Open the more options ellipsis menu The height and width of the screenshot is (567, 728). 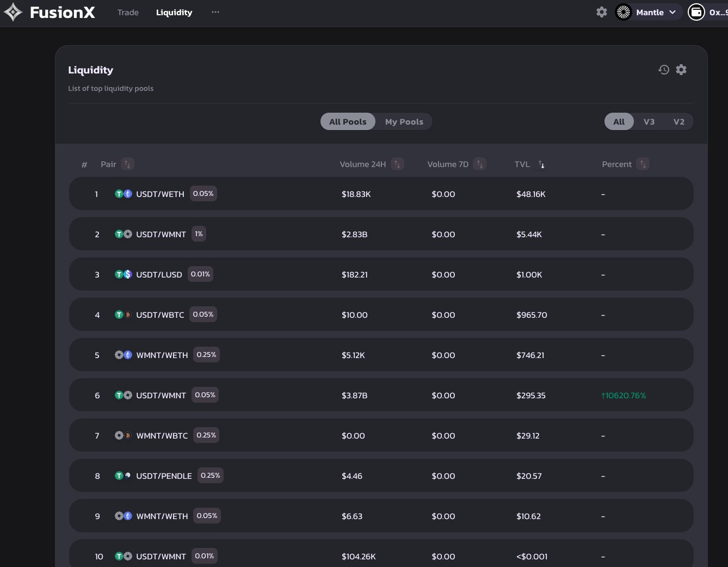[x=215, y=12]
